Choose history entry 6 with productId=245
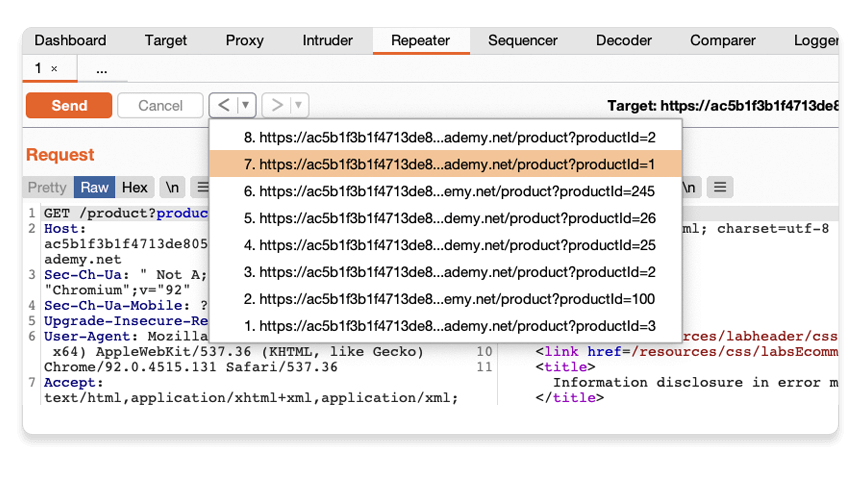860x478 pixels. 445,191
